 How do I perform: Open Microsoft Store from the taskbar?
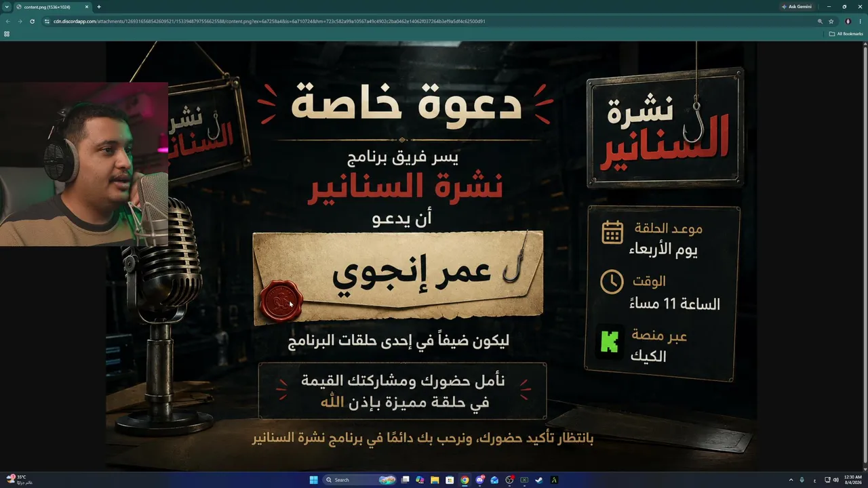click(x=450, y=480)
